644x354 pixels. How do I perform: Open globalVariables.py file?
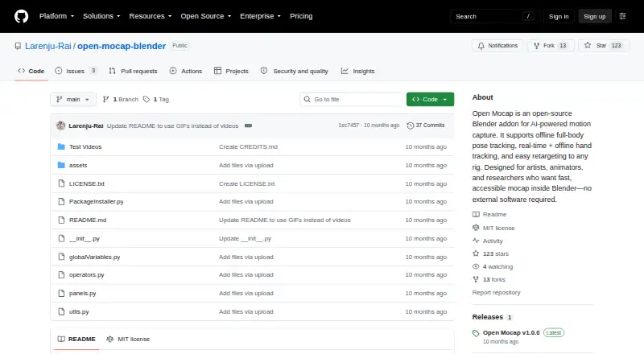94,257
